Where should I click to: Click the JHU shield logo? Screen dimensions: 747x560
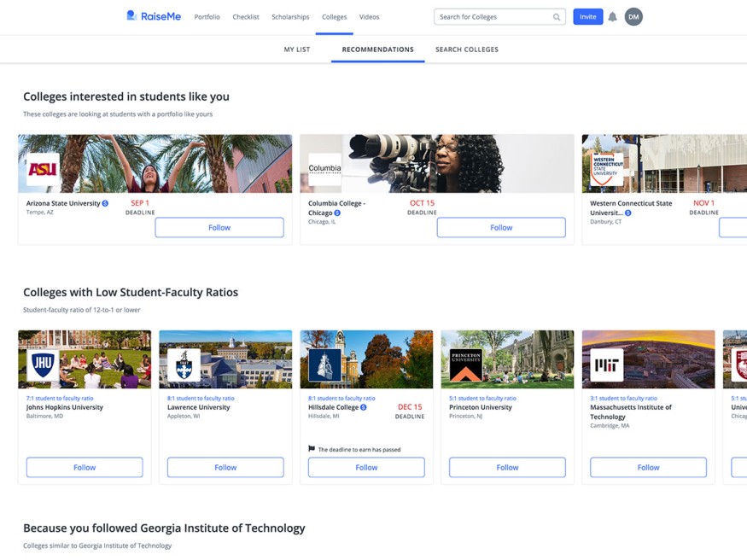43,365
